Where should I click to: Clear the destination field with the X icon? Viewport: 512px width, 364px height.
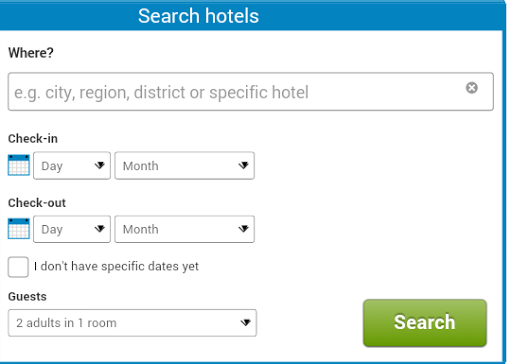(x=472, y=88)
